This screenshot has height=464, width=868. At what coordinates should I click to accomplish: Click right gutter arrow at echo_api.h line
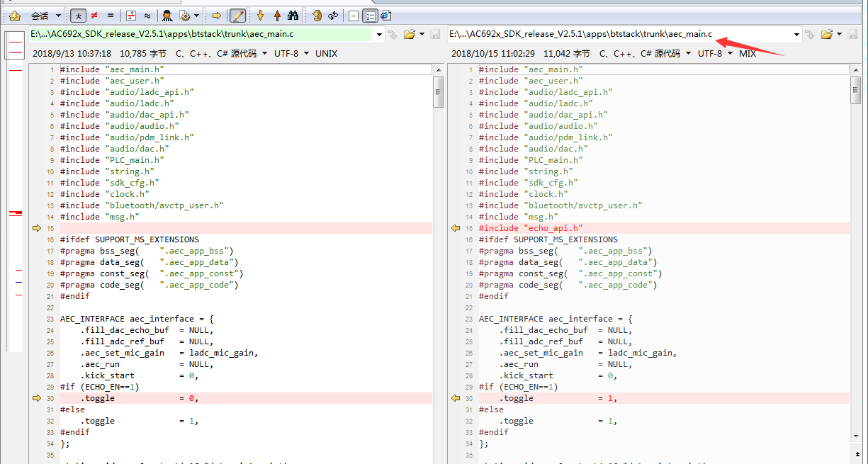456,228
